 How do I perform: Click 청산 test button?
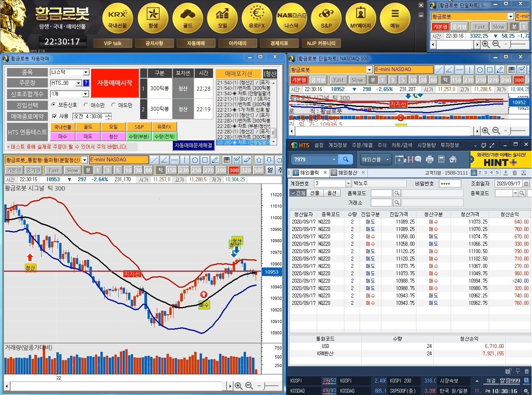[x=113, y=136]
